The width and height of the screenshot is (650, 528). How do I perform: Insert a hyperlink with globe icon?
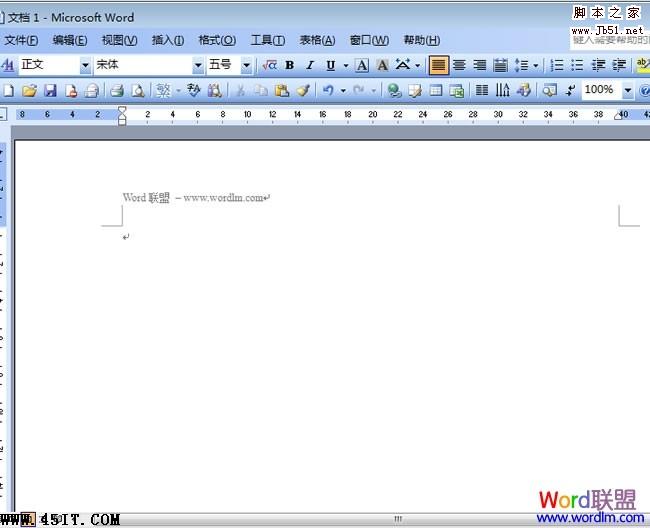coord(394,90)
